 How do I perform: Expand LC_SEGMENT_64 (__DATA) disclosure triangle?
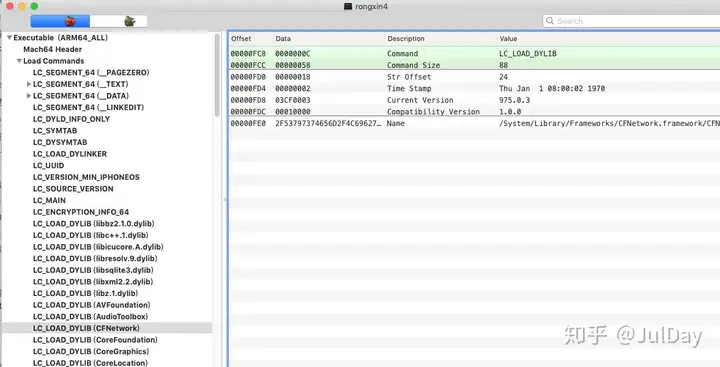coord(29,96)
